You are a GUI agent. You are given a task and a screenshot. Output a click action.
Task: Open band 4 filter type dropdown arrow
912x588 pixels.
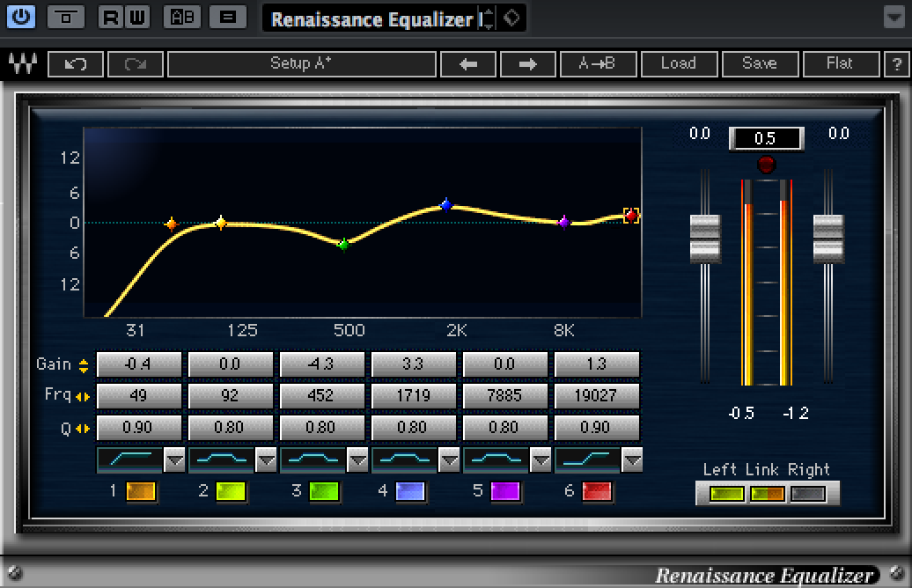pyautogui.click(x=449, y=460)
